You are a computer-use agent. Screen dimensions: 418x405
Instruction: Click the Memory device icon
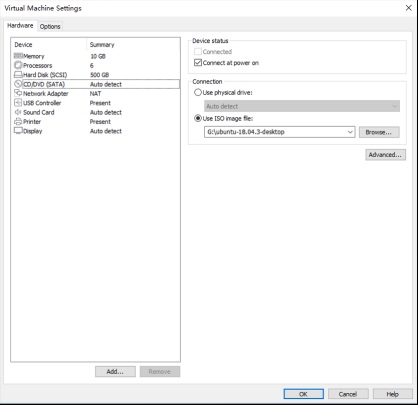pyautogui.click(x=18, y=56)
